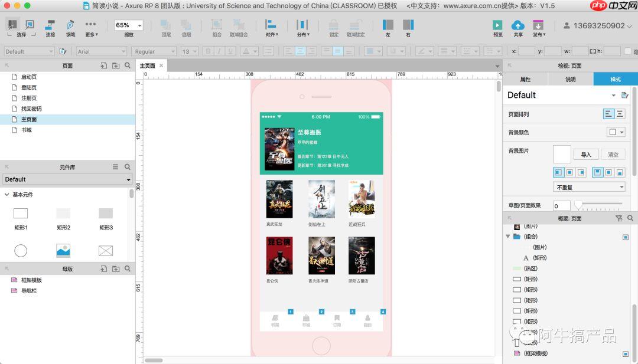Click the add folder icon in 母版 panel
638x364 pixels.
[x=116, y=268]
